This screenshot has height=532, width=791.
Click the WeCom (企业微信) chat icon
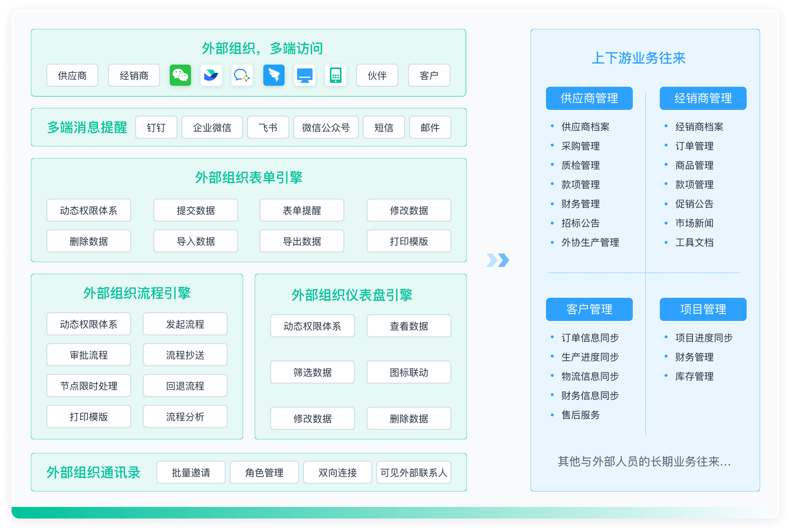[242, 75]
